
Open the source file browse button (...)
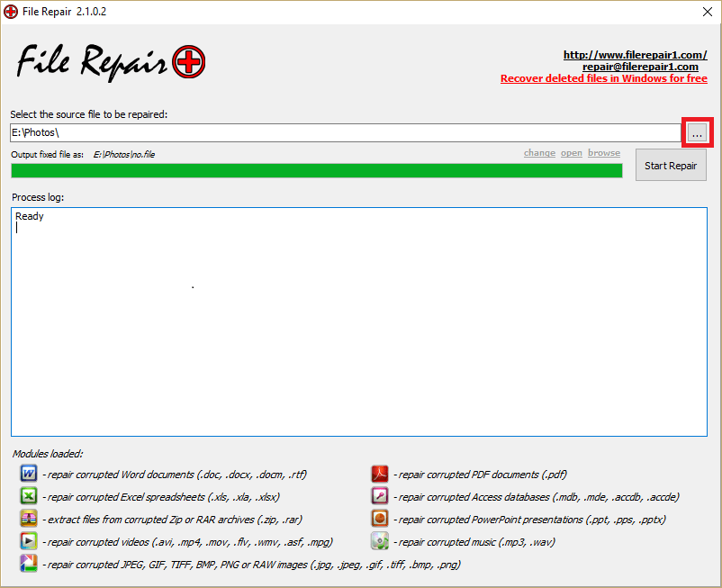click(x=697, y=133)
